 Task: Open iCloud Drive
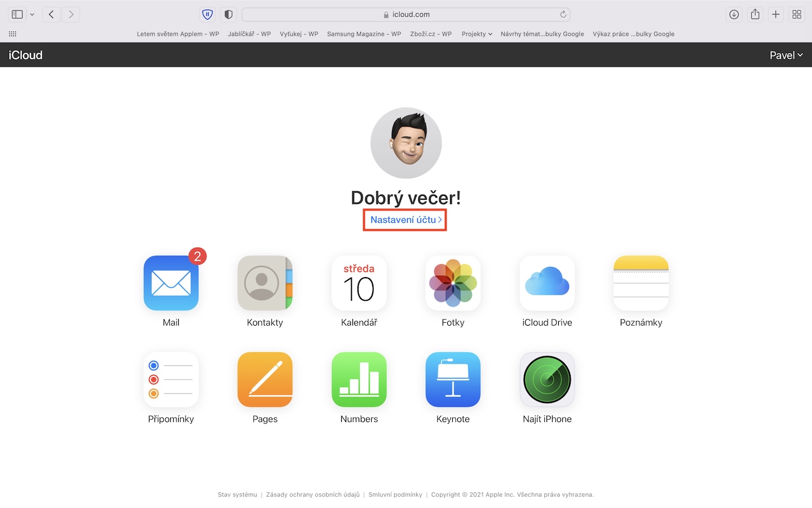tap(547, 283)
